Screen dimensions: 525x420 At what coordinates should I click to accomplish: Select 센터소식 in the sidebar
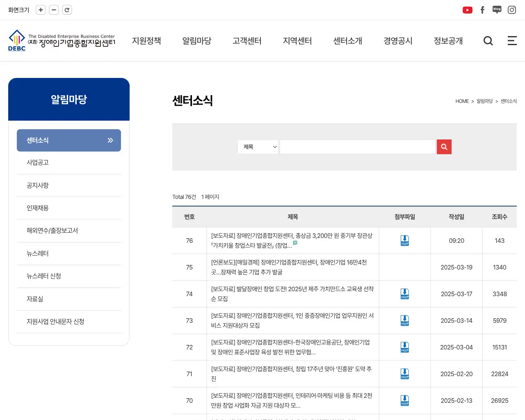[x=69, y=140]
